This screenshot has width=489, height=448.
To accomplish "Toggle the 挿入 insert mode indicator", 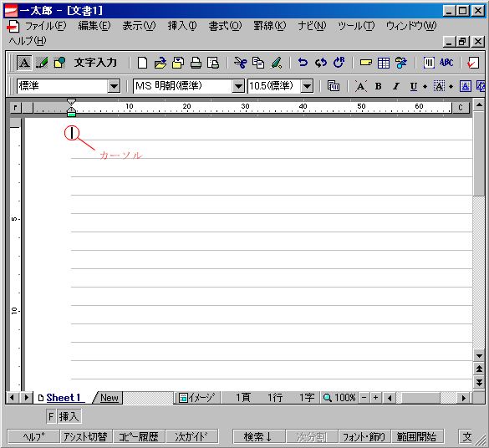I will (x=69, y=416).
